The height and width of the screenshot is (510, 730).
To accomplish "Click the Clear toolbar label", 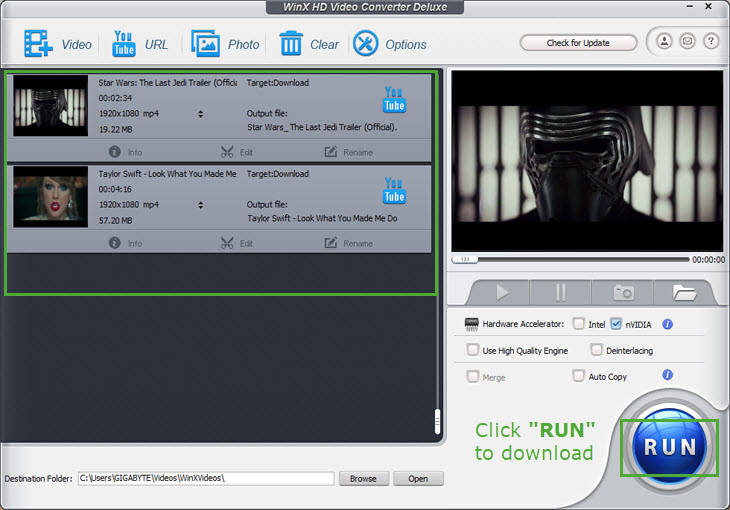I will (324, 45).
